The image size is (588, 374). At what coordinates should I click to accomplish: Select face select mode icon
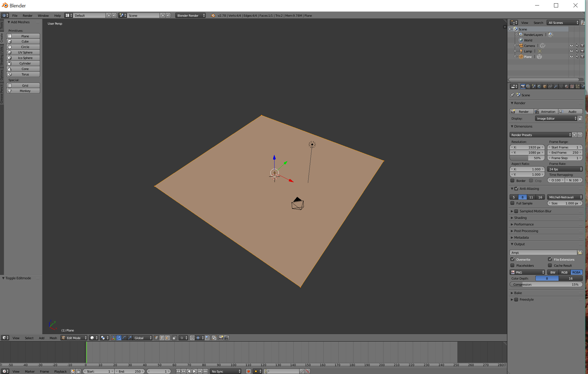167,338
